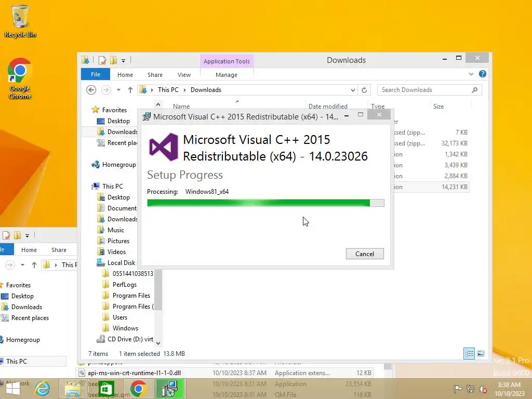Select Desktop under Favorites in Downloads window
This screenshot has width=532, height=399.
(x=113, y=121)
